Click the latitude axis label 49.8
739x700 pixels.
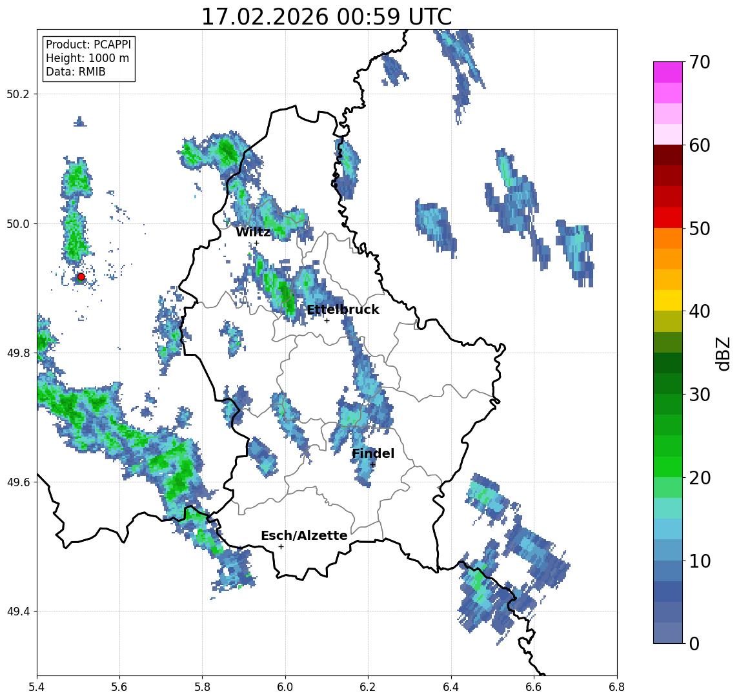point(18,353)
